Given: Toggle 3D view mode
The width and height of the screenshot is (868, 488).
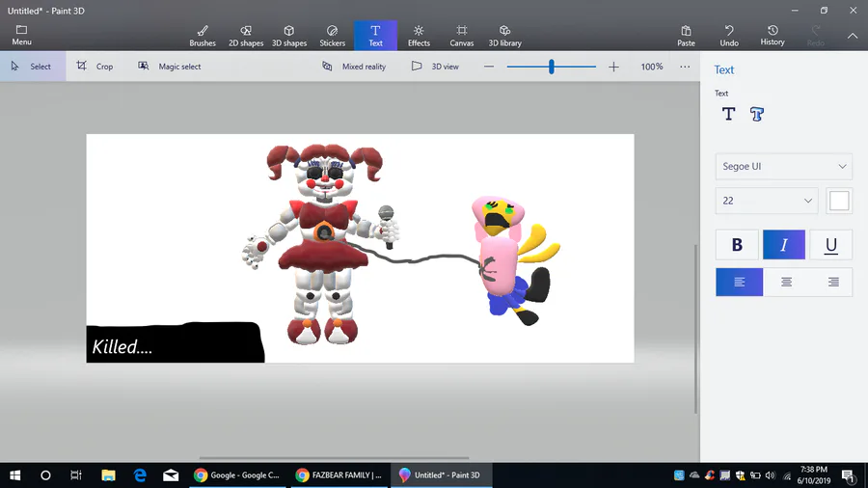Looking at the screenshot, I should coord(435,67).
